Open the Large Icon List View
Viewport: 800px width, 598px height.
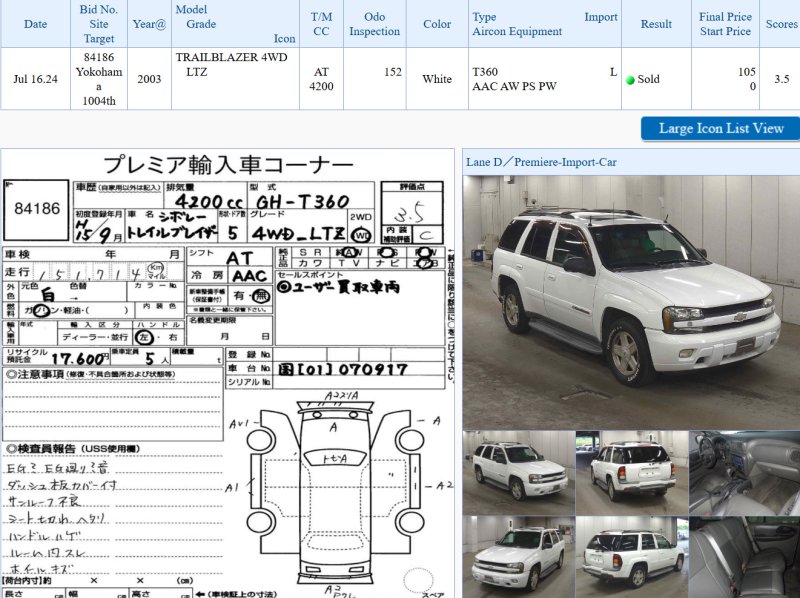point(720,128)
